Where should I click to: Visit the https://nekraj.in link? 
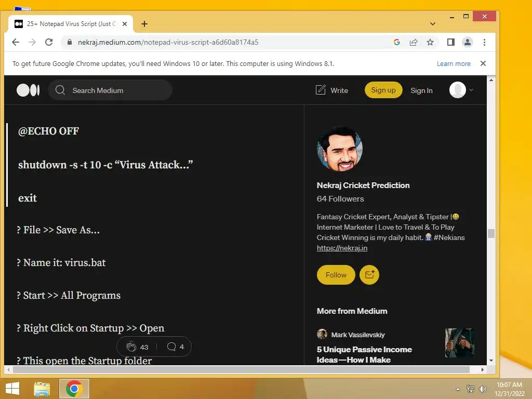[x=342, y=248]
